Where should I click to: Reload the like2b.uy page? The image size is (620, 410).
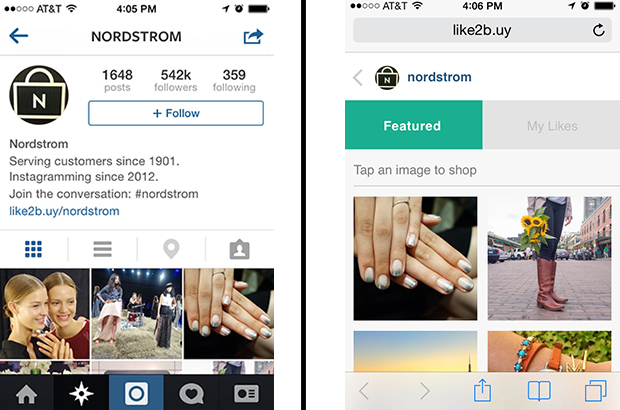click(x=599, y=30)
